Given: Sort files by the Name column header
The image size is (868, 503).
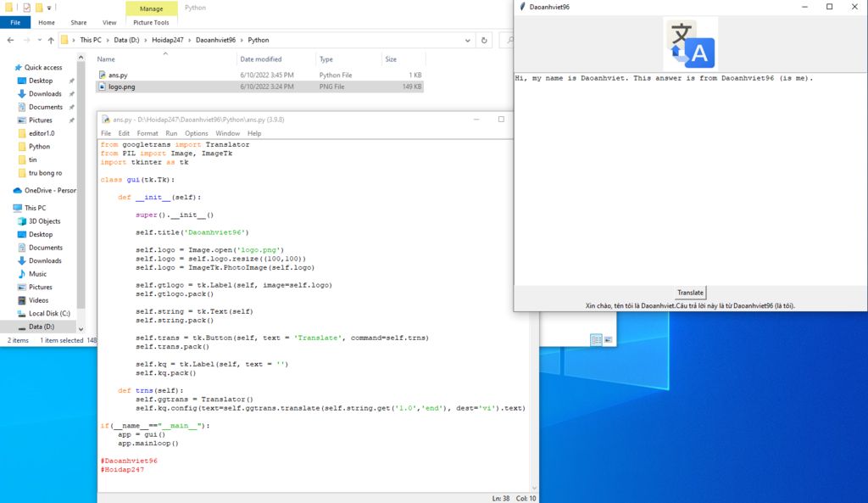Looking at the screenshot, I should click(x=106, y=59).
